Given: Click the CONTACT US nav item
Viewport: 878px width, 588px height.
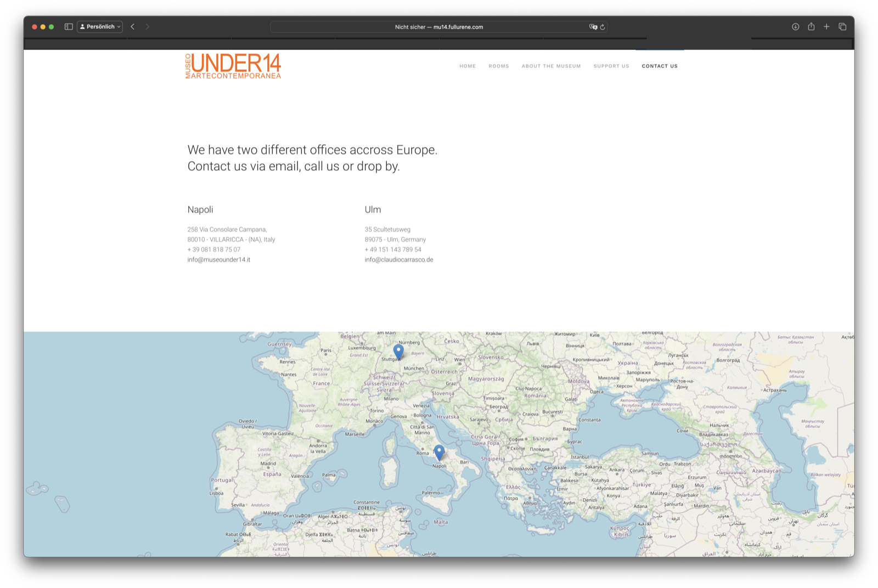Looking at the screenshot, I should (x=660, y=66).
